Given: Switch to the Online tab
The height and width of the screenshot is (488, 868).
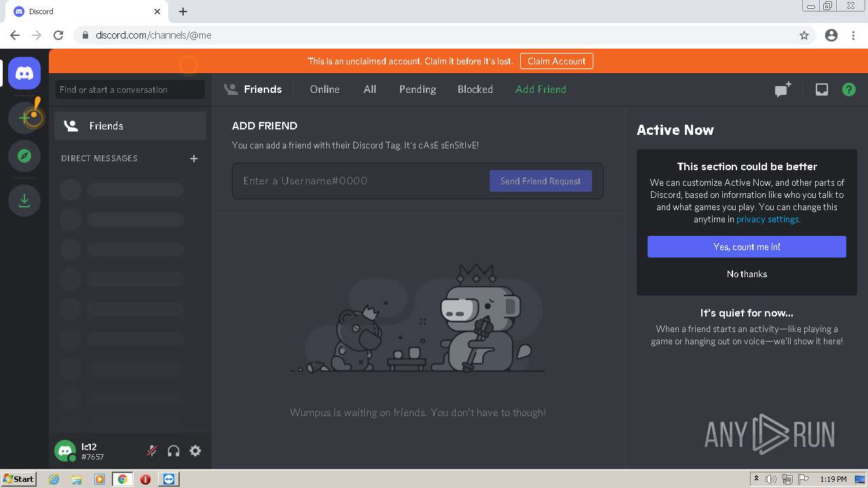Looking at the screenshot, I should coord(325,89).
